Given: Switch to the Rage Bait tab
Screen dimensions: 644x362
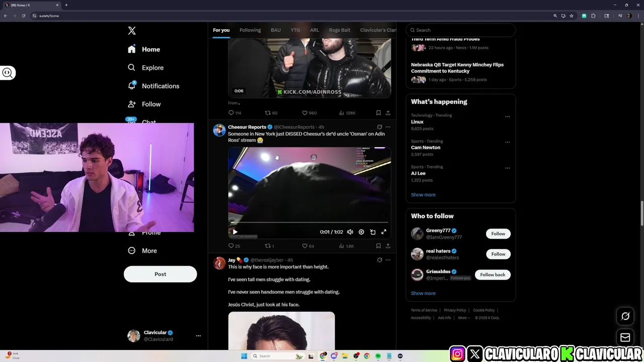Looking at the screenshot, I should pos(340,30).
